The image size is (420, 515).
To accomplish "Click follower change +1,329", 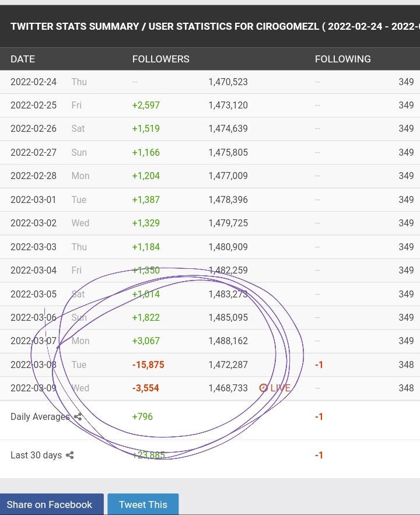I will pos(146,223).
